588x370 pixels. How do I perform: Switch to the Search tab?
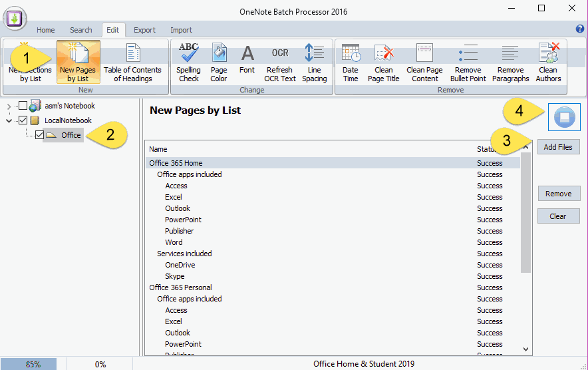pos(80,30)
